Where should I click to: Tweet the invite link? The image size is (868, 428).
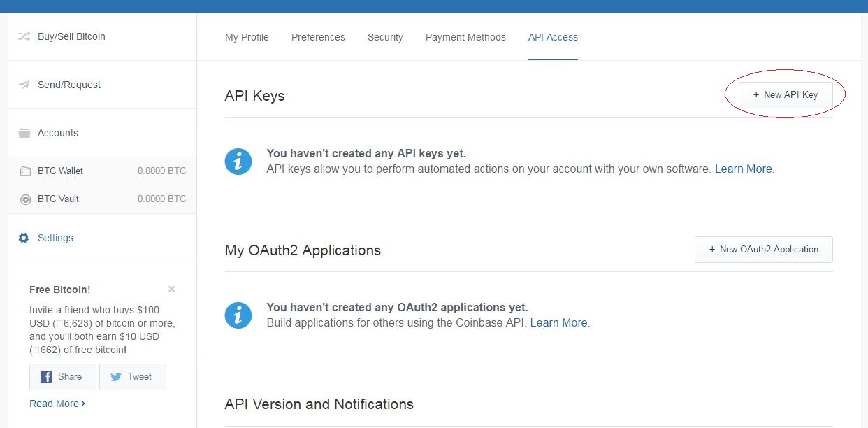[133, 377]
